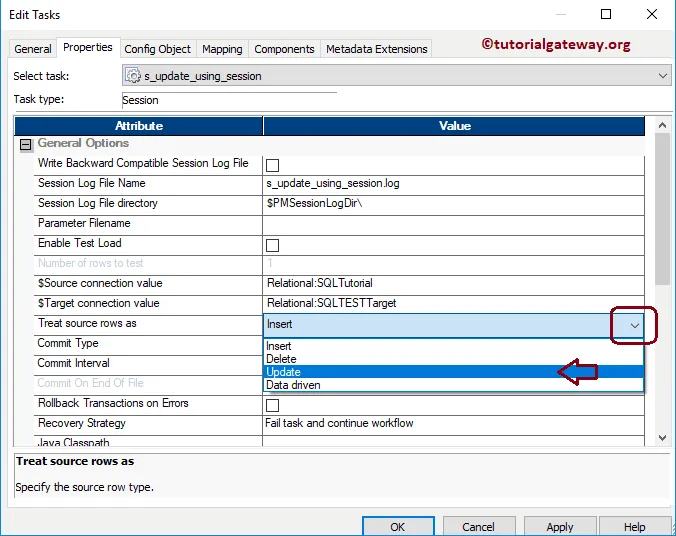Close the Edit Tasks window

point(652,14)
